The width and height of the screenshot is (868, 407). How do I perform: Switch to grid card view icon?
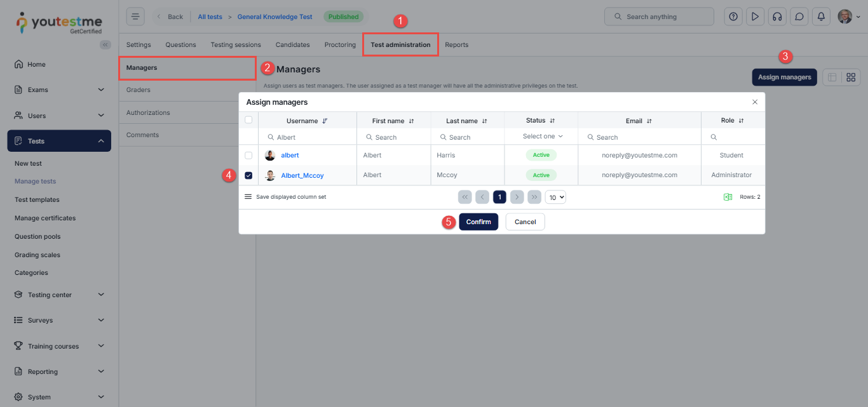pos(851,77)
